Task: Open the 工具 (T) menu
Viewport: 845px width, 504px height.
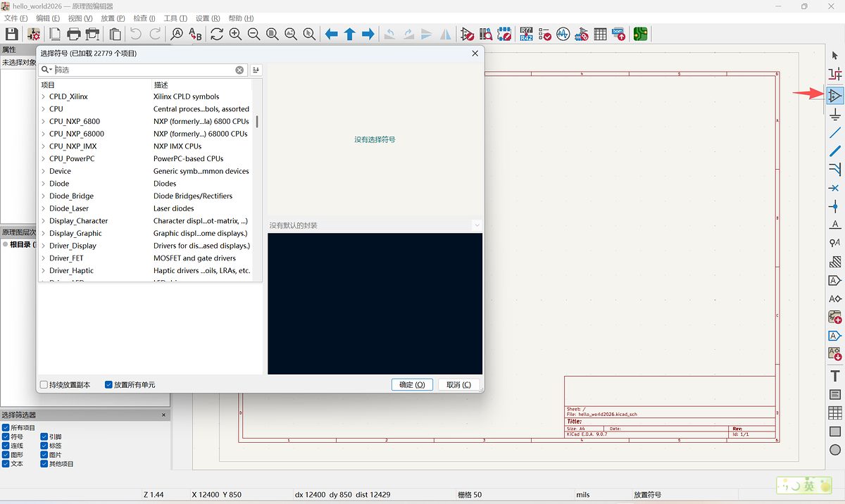Action: click(175, 18)
